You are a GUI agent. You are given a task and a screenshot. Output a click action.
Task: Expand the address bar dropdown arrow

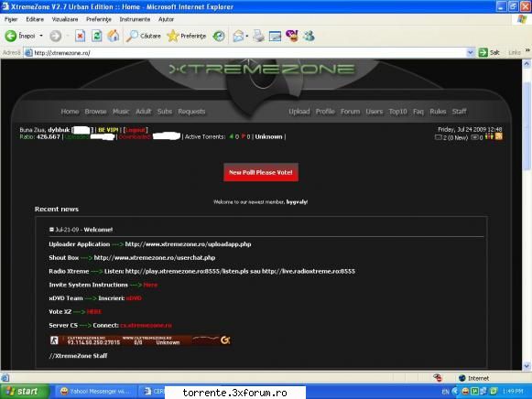[471, 52]
